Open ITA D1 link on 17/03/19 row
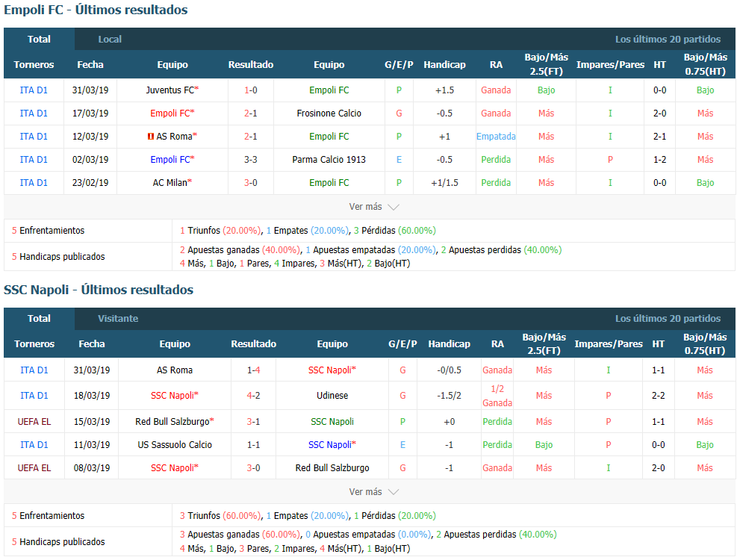This screenshot has width=737, height=560. (34, 113)
